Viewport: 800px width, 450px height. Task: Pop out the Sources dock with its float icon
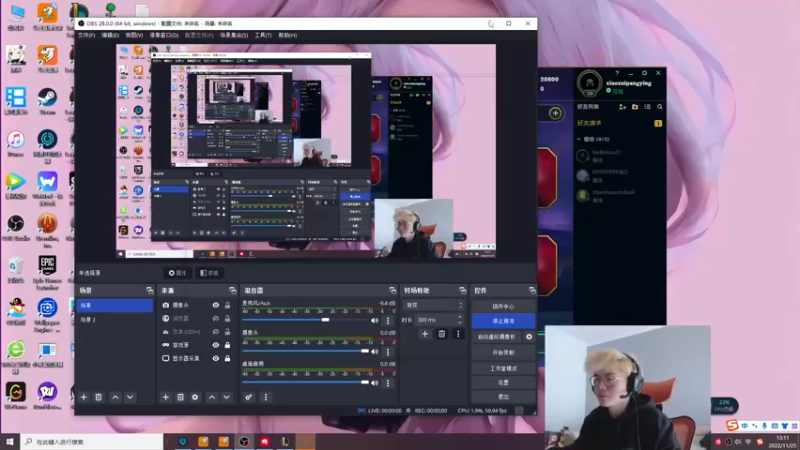(x=233, y=290)
